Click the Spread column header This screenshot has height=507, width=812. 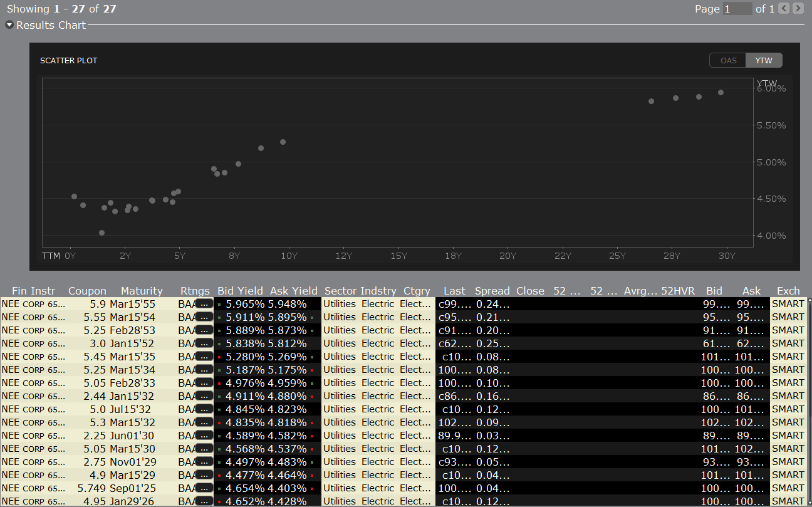point(492,291)
